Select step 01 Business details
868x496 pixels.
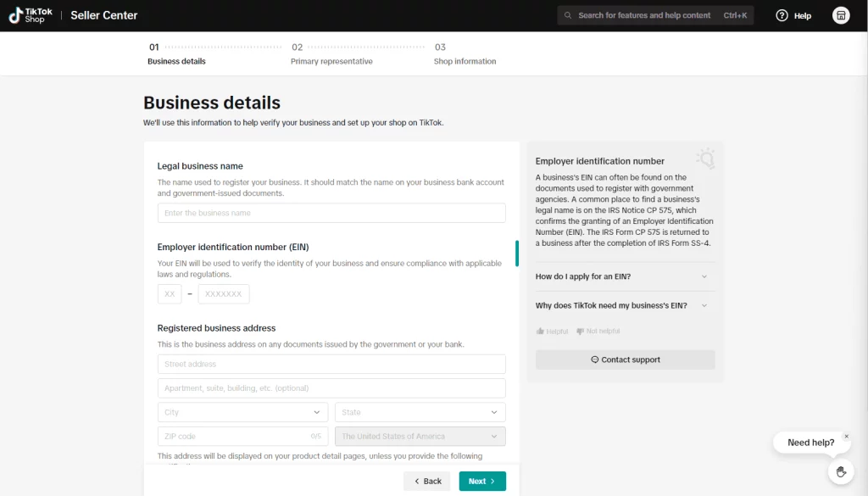176,53
